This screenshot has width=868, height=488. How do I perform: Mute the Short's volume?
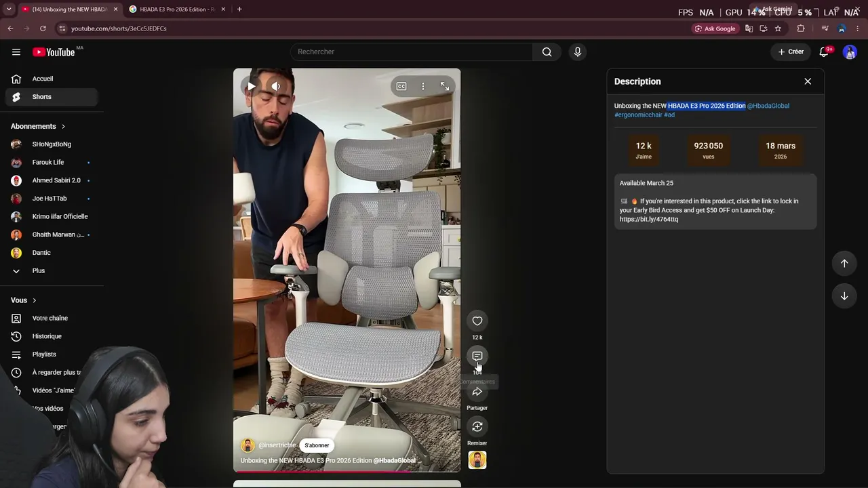coord(275,86)
